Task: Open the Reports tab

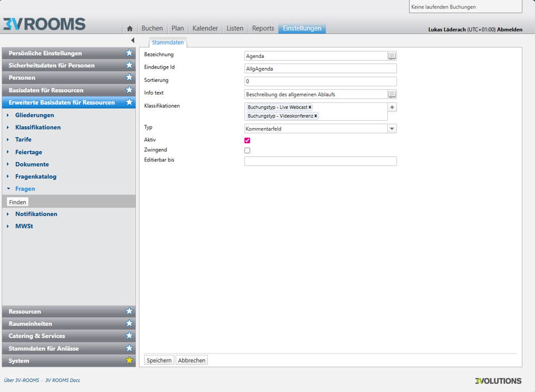Action: click(262, 28)
